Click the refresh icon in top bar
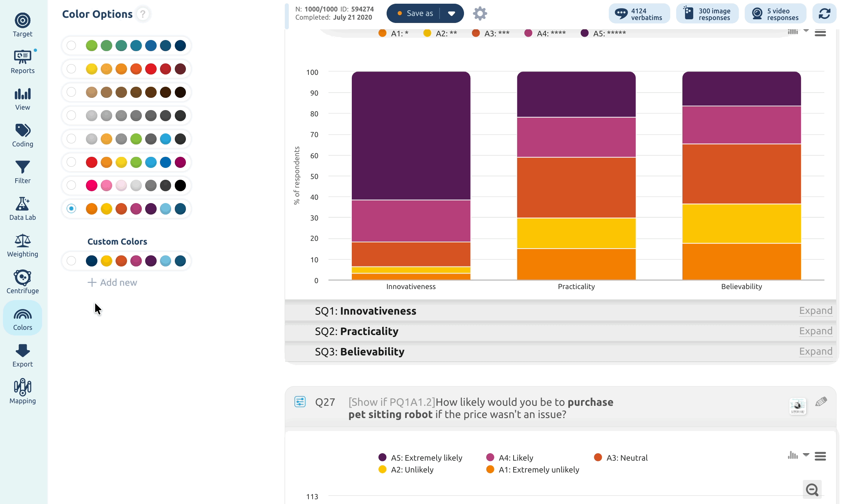The width and height of the screenshot is (868, 504). (x=824, y=14)
